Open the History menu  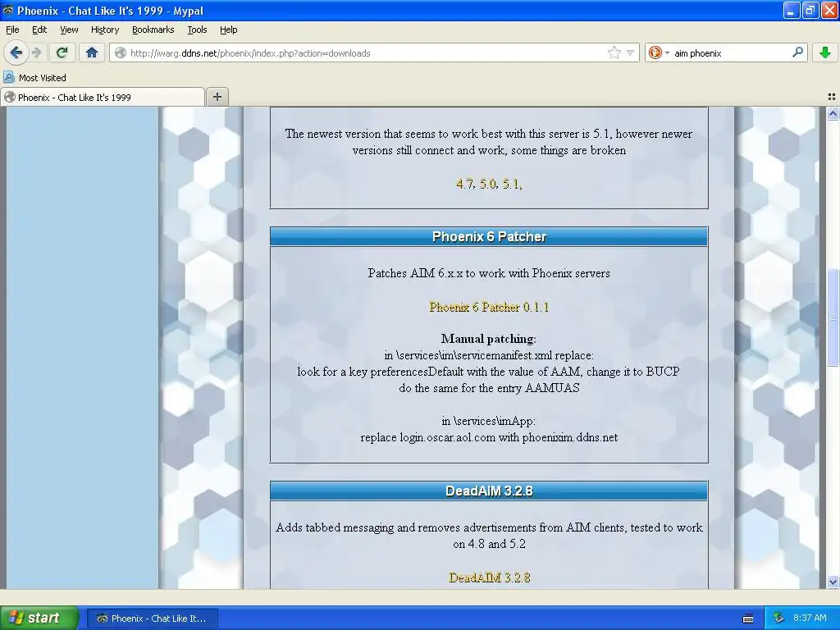tap(104, 30)
